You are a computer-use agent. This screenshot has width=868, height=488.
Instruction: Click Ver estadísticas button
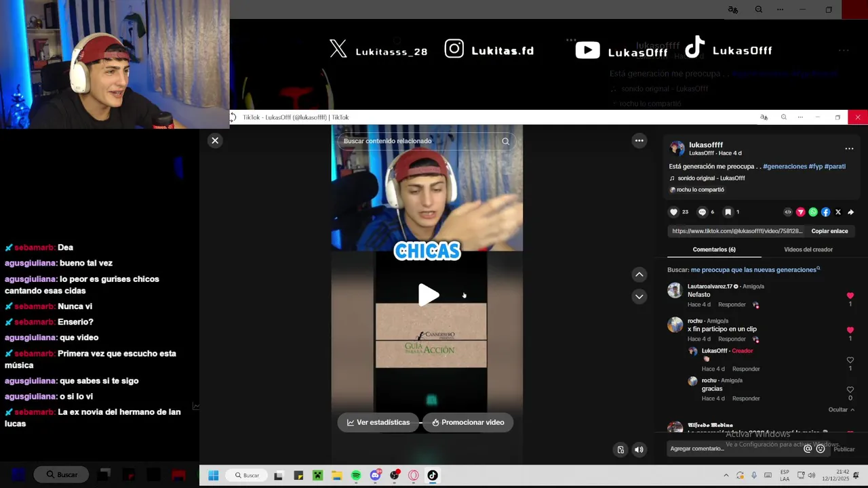pos(378,422)
